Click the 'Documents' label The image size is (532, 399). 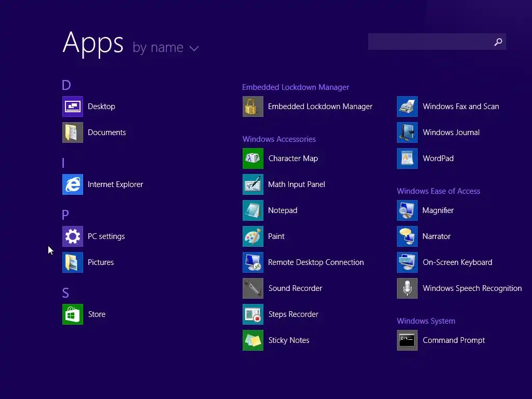[107, 132]
